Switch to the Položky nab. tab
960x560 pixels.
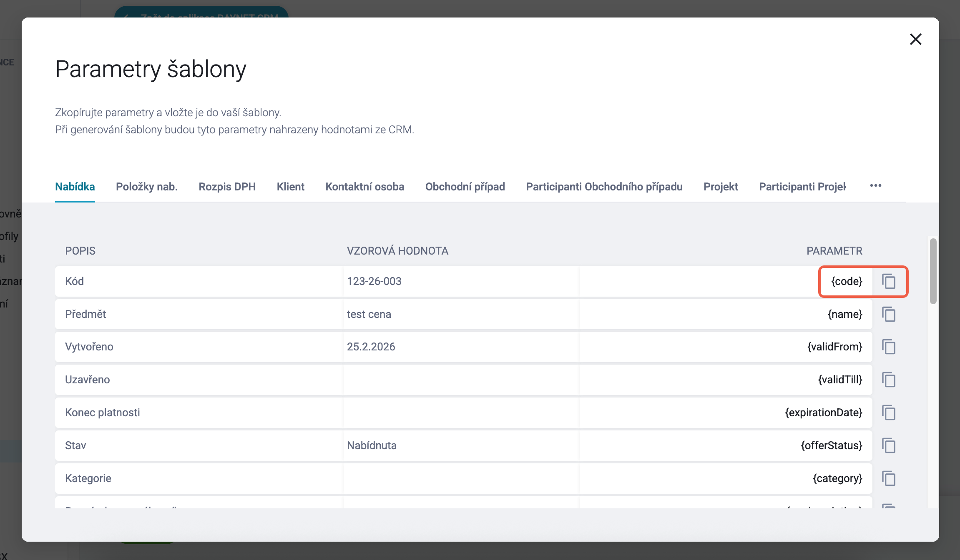tap(147, 187)
